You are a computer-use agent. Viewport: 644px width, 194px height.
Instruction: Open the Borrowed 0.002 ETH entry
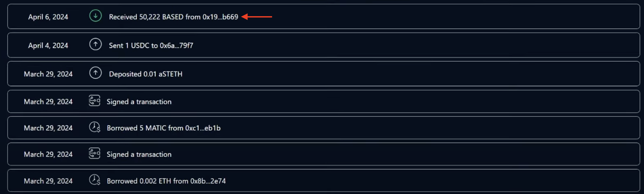coord(324,180)
